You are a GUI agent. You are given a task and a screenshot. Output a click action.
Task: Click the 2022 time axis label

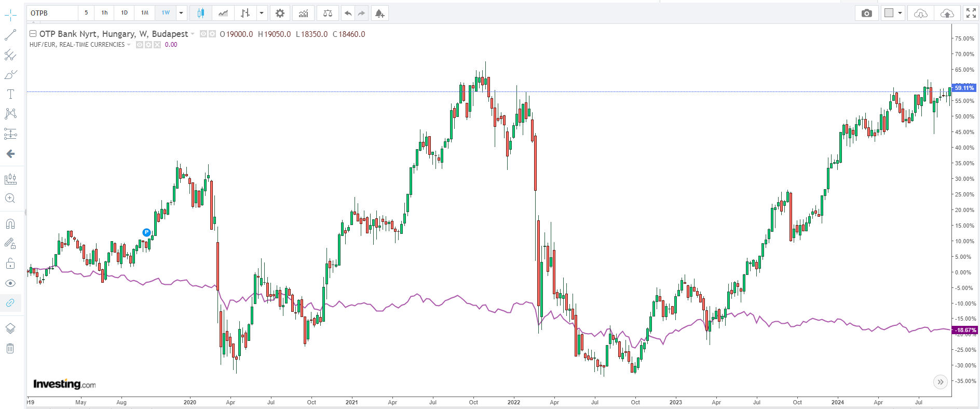click(514, 402)
